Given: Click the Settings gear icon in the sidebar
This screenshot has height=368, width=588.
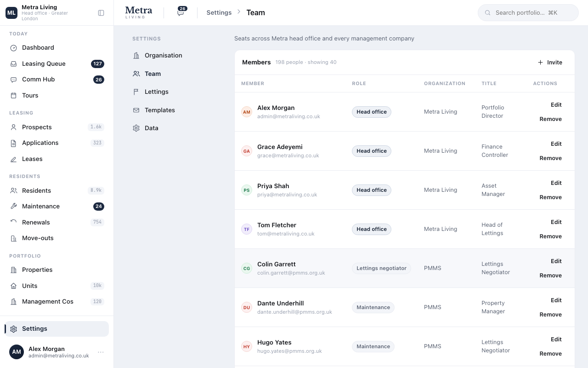Looking at the screenshot, I should 13,329.
